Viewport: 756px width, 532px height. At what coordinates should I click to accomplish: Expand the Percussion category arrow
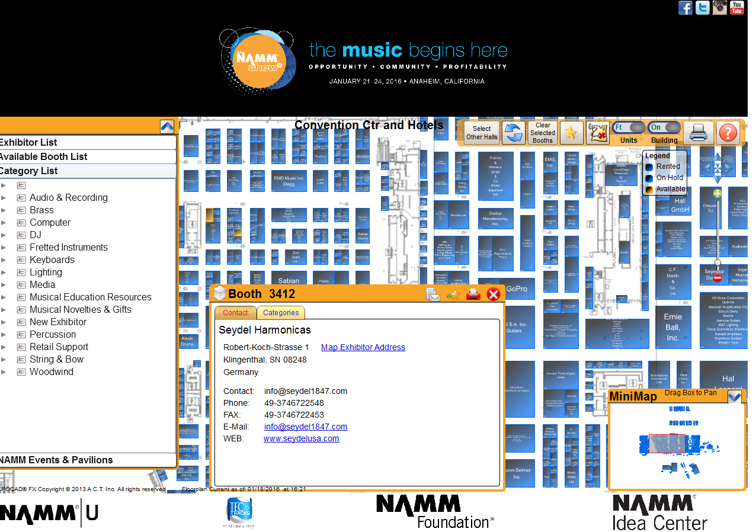(4, 334)
